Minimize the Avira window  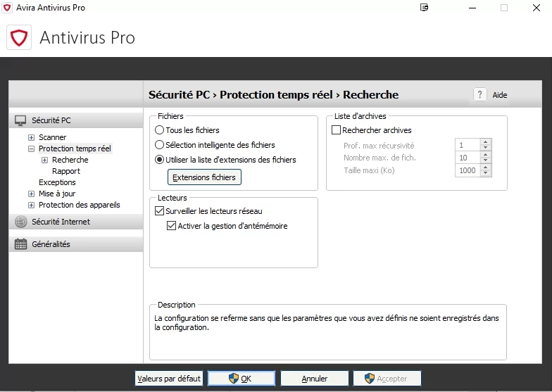[x=472, y=8]
